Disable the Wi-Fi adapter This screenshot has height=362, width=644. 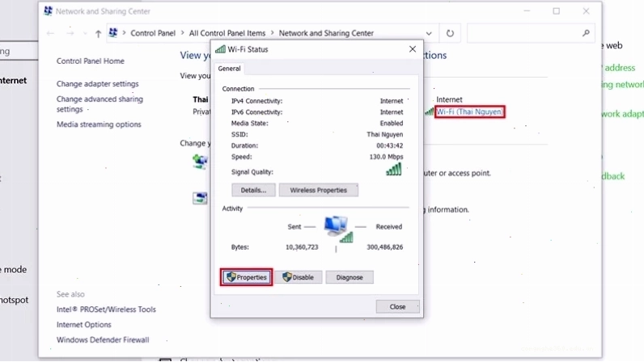click(299, 277)
